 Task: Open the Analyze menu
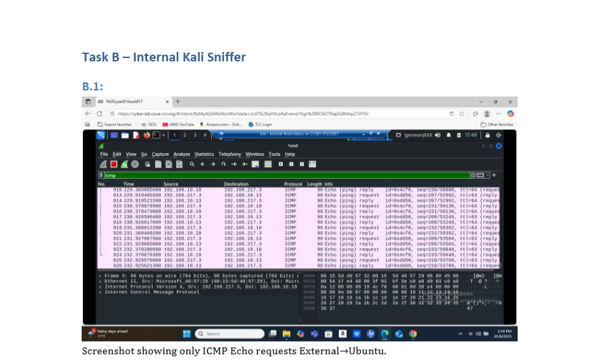point(182,154)
